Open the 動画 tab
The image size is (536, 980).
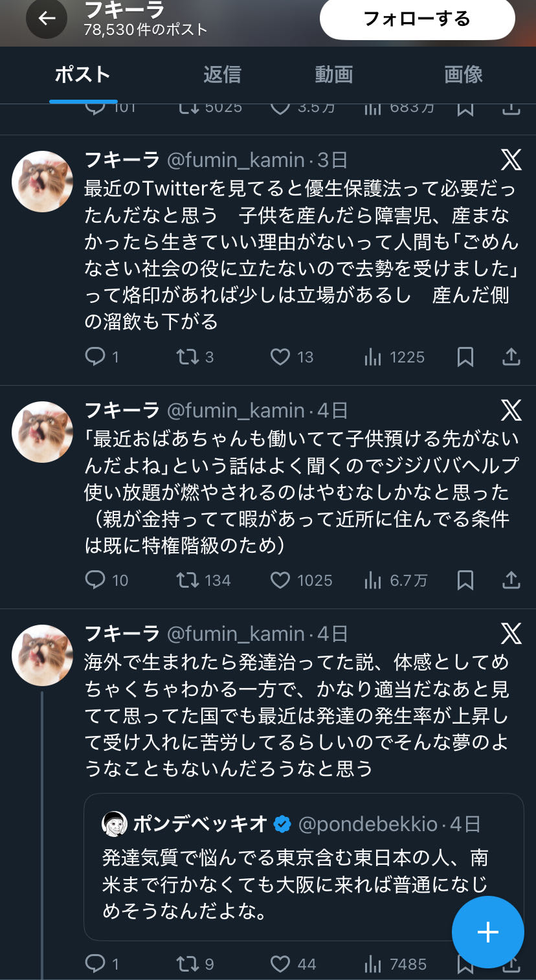333,74
